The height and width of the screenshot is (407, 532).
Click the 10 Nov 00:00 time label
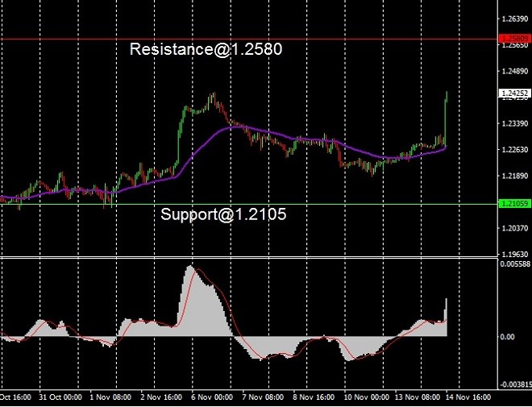(x=367, y=397)
